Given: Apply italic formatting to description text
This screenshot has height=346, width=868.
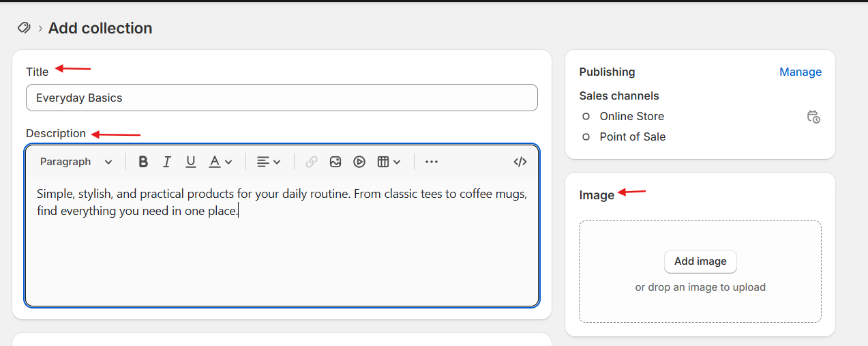Looking at the screenshot, I should (166, 162).
